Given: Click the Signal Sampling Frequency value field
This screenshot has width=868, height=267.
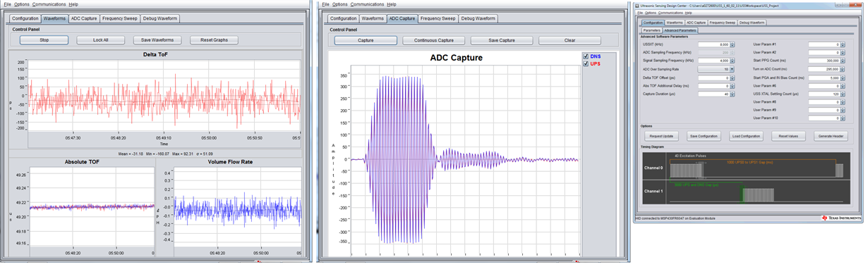Looking at the screenshot, I should click(x=713, y=61).
